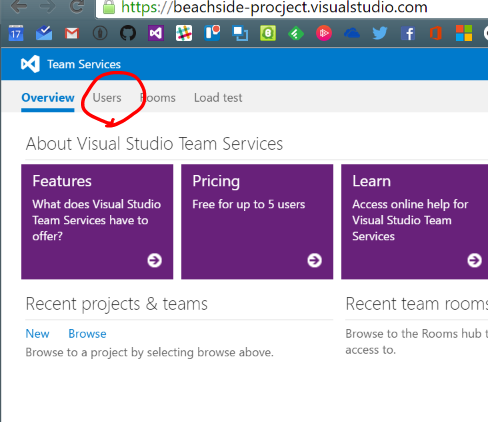Click the New project link

[37, 334]
